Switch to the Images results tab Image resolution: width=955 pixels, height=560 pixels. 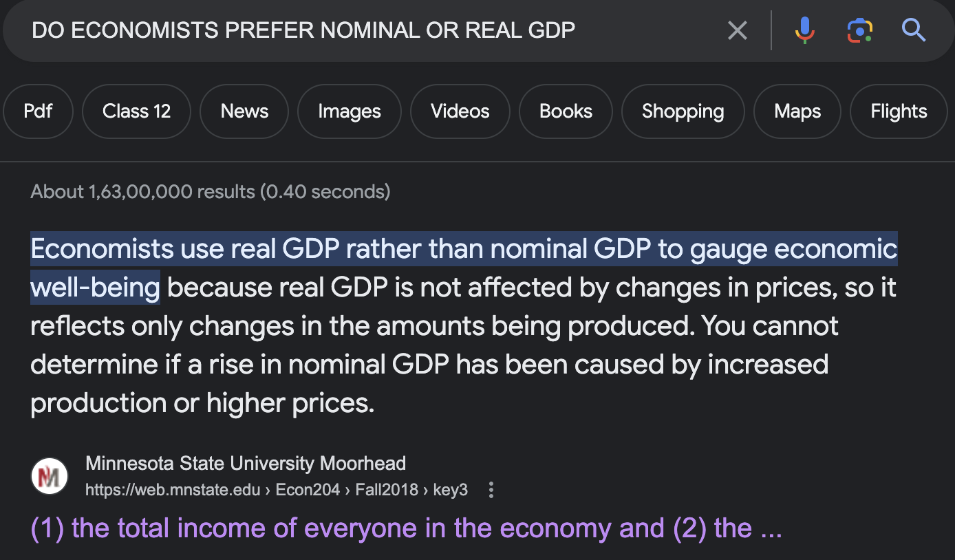tap(350, 111)
